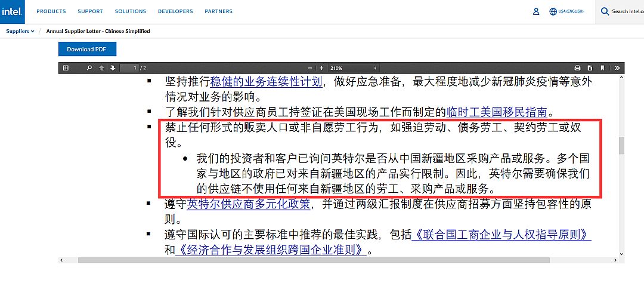The height and width of the screenshot is (283, 644).
Task: Toggle the PDF viewer sidebar
Action: [66, 68]
